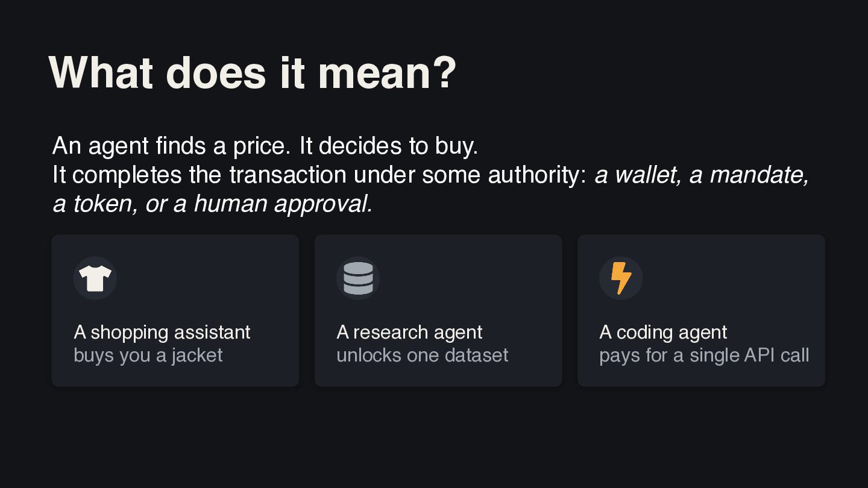868x488 pixels.
Task: Click the t-shirt icon
Action: [95, 278]
